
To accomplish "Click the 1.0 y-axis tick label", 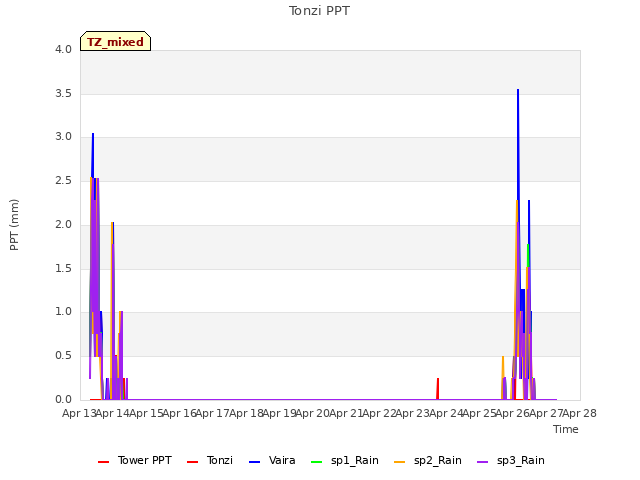I will pyautogui.click(x=63, y=312).
